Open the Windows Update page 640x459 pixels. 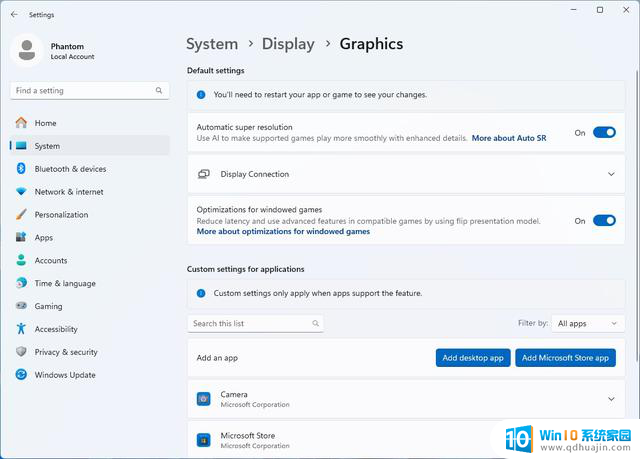(x=90, y=374)
